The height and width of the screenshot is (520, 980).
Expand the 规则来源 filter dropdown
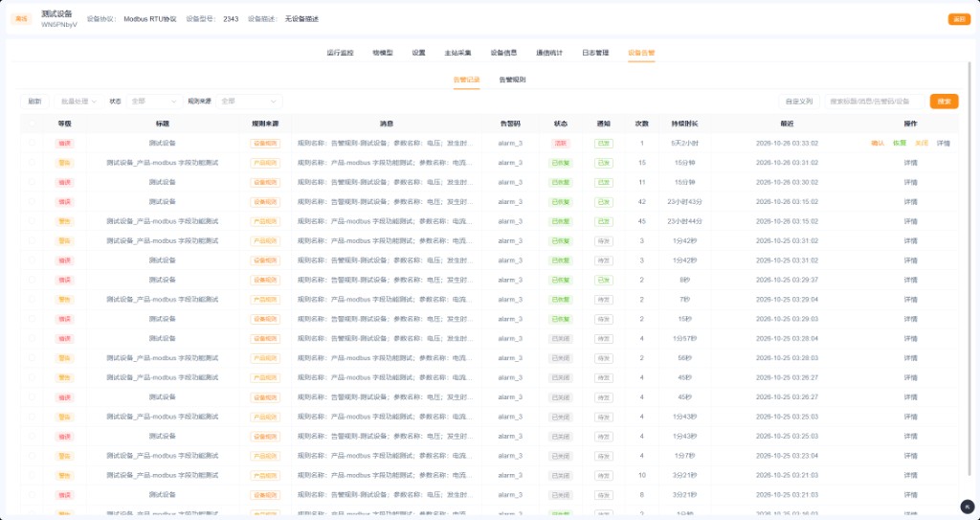pyautogui.click(x=249, y=102)
